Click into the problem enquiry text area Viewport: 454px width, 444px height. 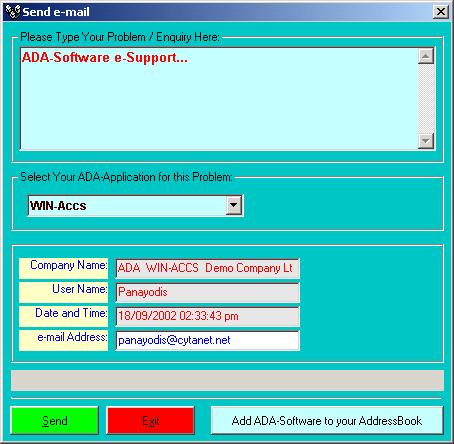[x=219, y=99]
